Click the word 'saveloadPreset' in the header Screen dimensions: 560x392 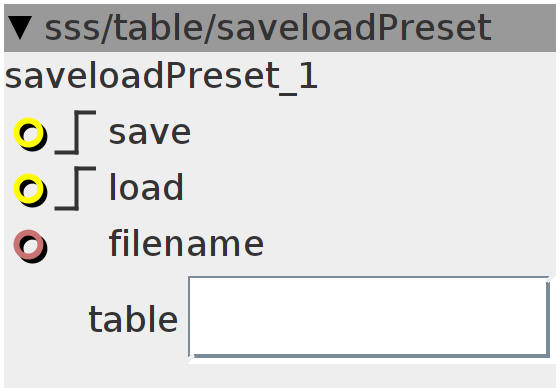click(x=354, y=27)
